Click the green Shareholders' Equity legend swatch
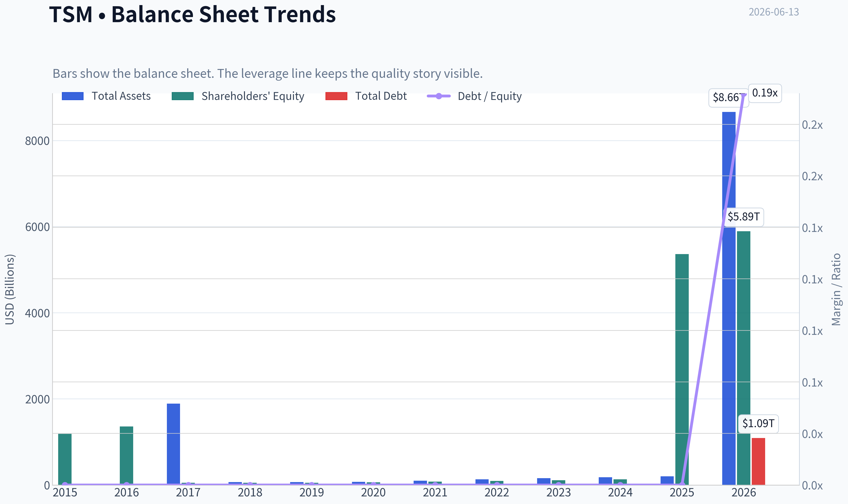This screenshot has height=504, width=848. (183, 96)
